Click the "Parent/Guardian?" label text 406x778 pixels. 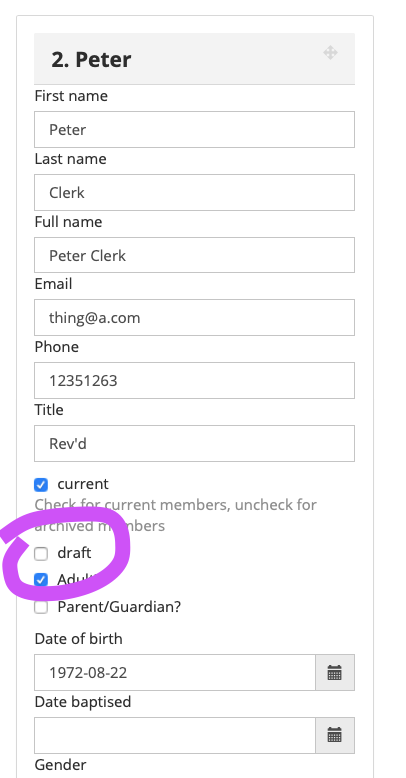pyautogui.click(x=119, y=606)
